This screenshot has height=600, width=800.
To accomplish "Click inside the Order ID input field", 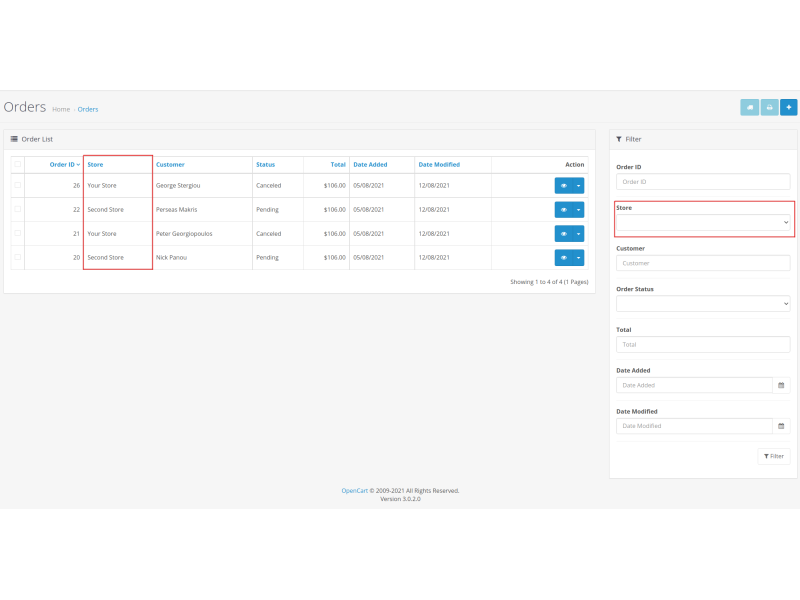I will pos(704,181).
